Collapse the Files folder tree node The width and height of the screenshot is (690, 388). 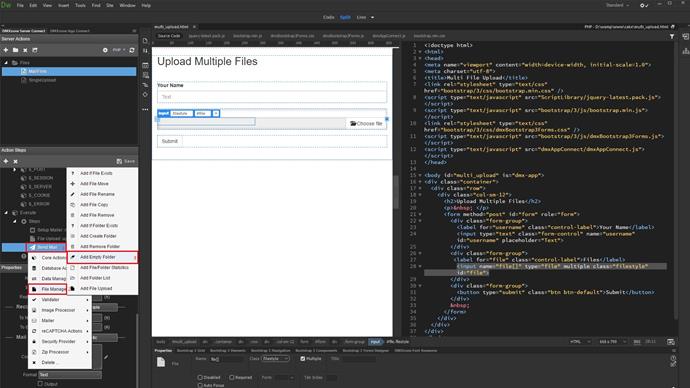6,63
